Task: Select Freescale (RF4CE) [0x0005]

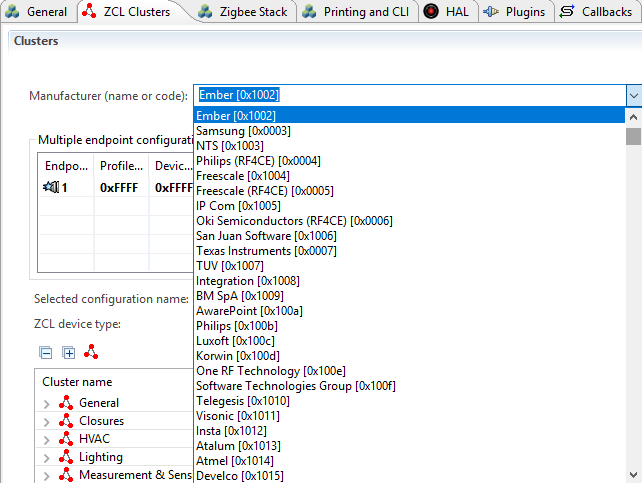Action: 409,191
